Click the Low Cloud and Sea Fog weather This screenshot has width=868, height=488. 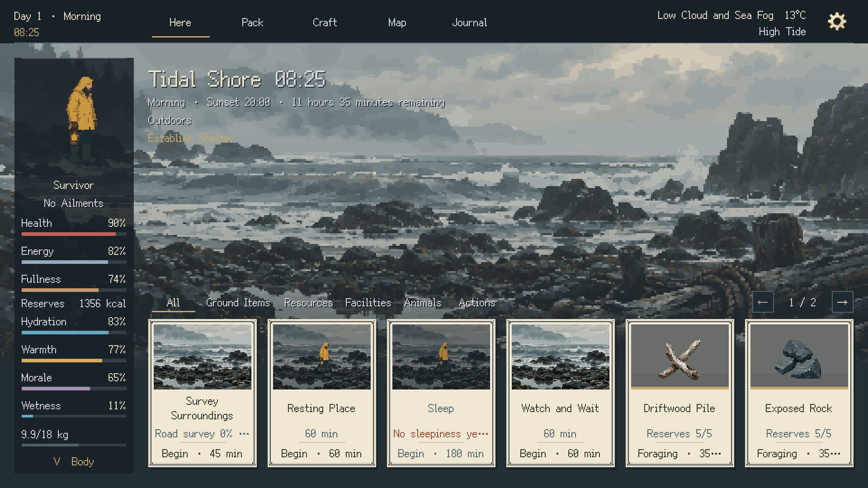[x=715, y=15]
